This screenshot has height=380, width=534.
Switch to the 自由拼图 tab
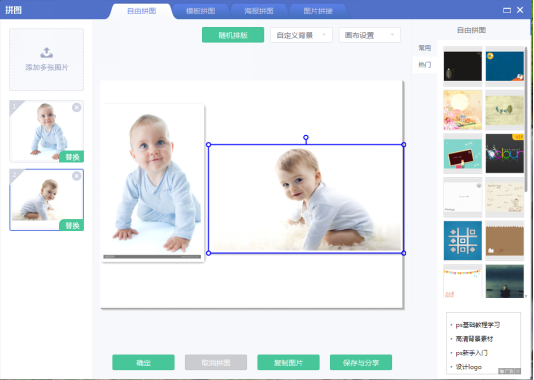[x=142, y=11]
